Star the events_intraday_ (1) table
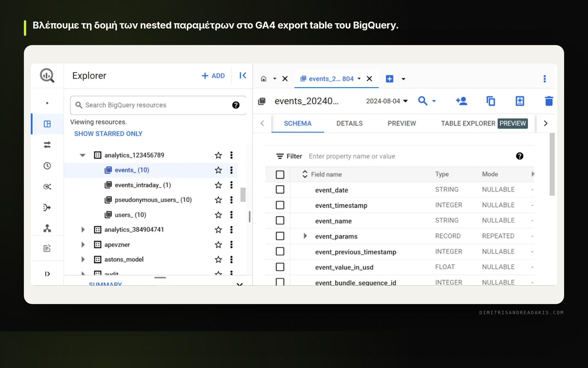The width and height of the screenshot is (588, 368). pos(218,185)
